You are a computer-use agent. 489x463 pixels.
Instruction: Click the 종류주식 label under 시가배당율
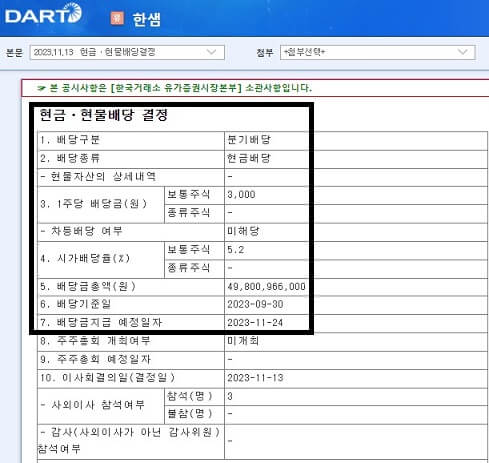click(x=189, y=268)
